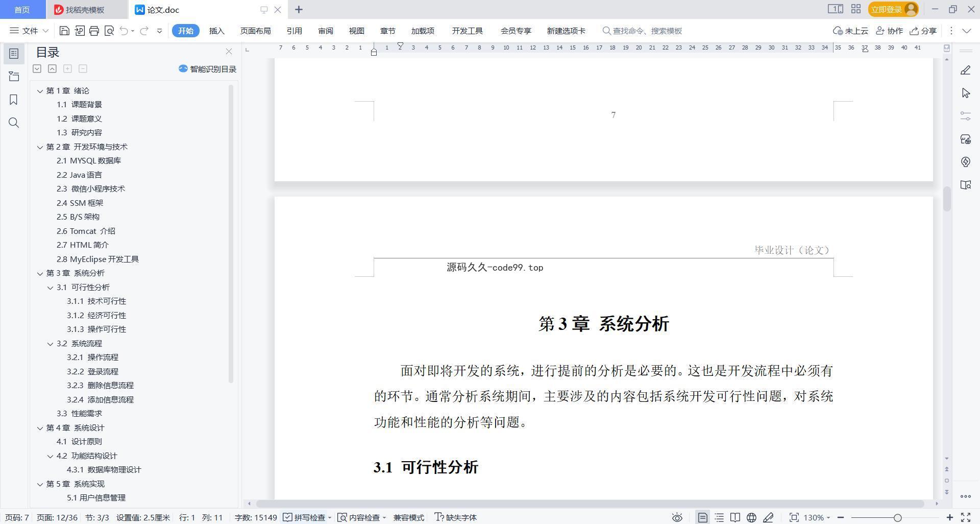Open the outline/TOC pane icon
This screenshot has width=980, height=524.
coord(14,54)
